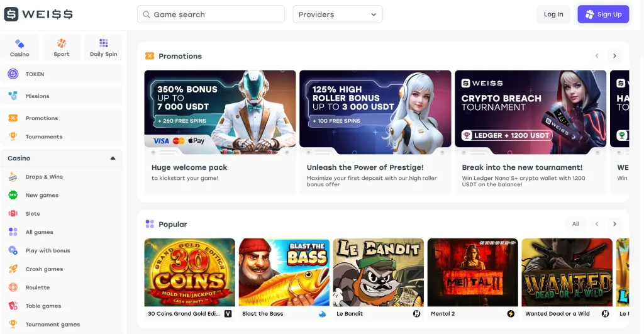Viewport: 644px width, 334px height.
Task: Focus the Game search field
Action: click(211, 14)
